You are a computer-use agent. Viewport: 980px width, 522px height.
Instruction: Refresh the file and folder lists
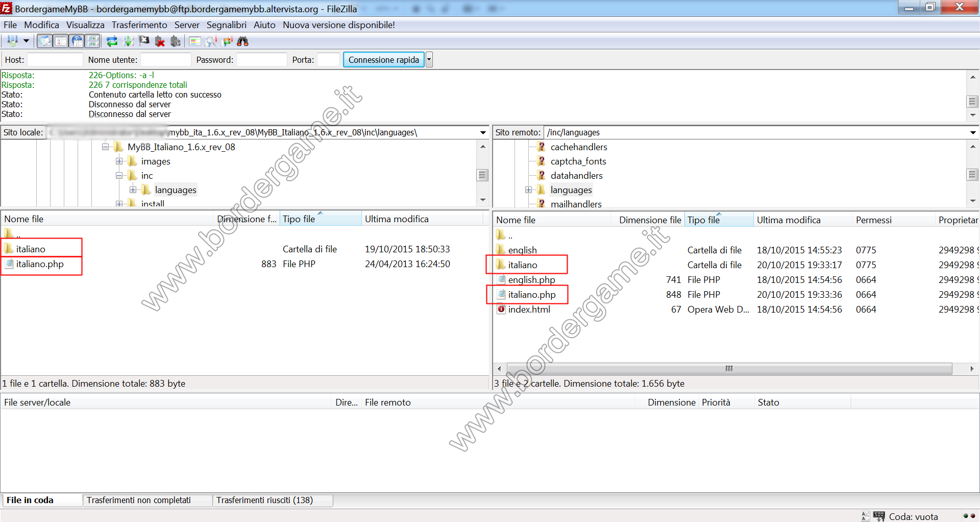[x=112, y=41]
